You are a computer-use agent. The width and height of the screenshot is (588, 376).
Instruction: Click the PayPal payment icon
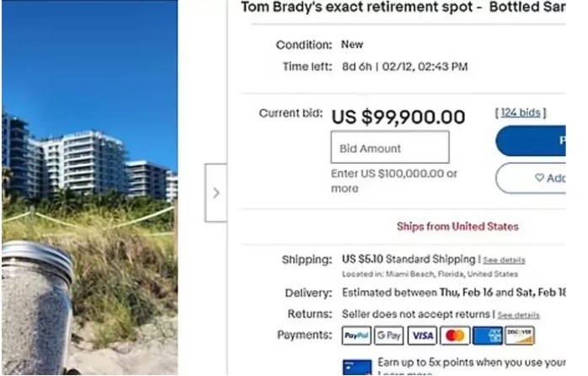pyautogui.click(x=356, y=336)
